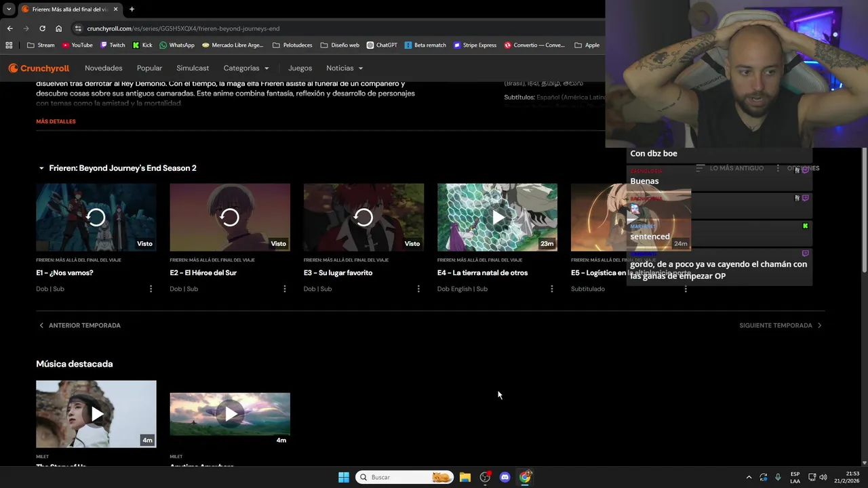
Task: Click the address bar URL
Action: click(183, 28)
